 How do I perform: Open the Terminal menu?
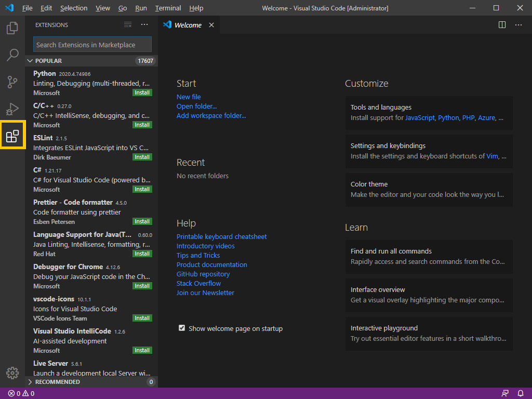click(168, 8)
